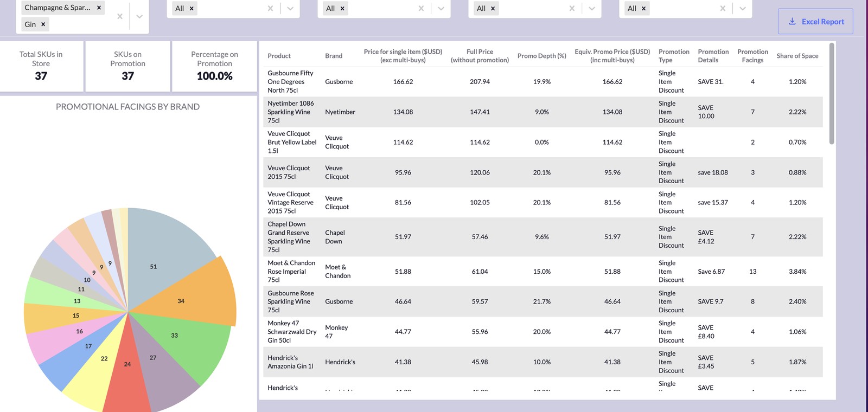This screenshot has width=868, height=412.
Task: Download the Excel Report
Action: [x=815, y=22]
